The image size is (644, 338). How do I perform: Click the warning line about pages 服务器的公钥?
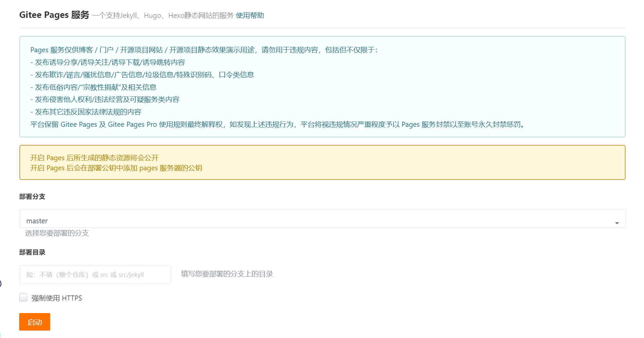[x=116, y=168]
